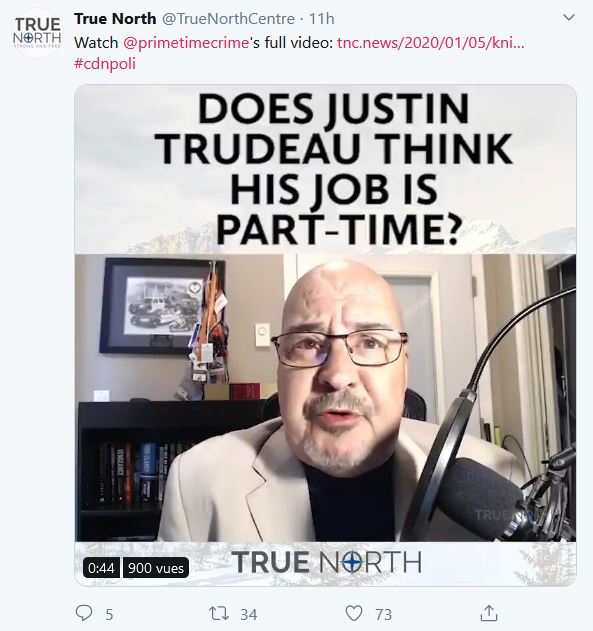The width and height of the screenshot is (593, 631).
Task: Open the #cdnpoli hashtag
Action: 105,64
